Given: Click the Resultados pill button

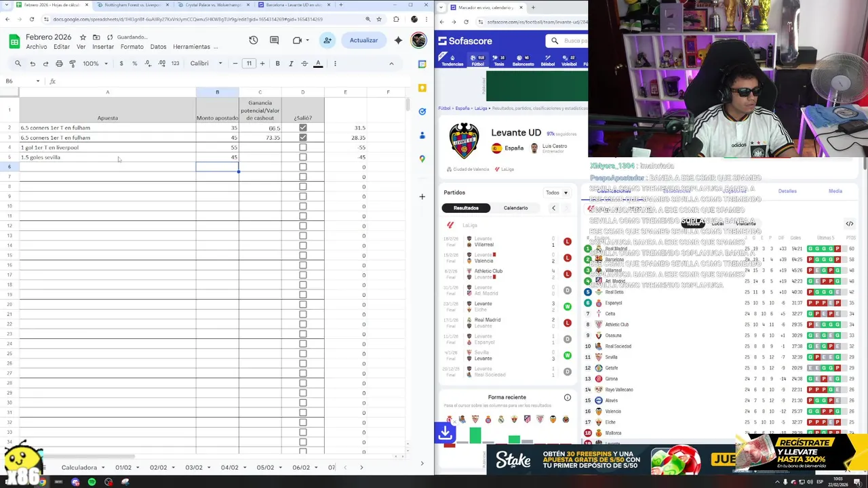Looking at the screenshot, I should (466, 208).
